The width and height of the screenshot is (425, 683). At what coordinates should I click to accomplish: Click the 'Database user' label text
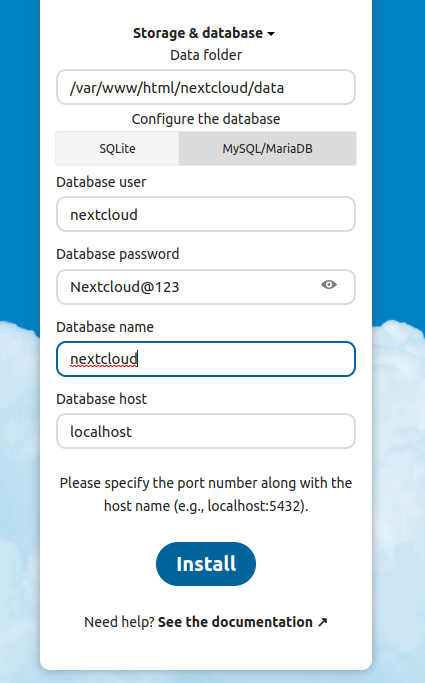tap(101, 182)
